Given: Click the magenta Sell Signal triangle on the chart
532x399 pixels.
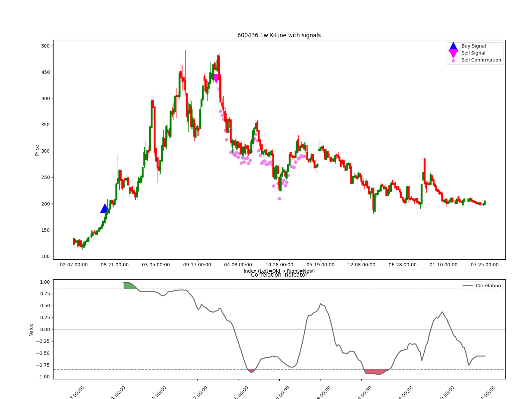Looking at the screenshot, I should [x=216, y=78].
